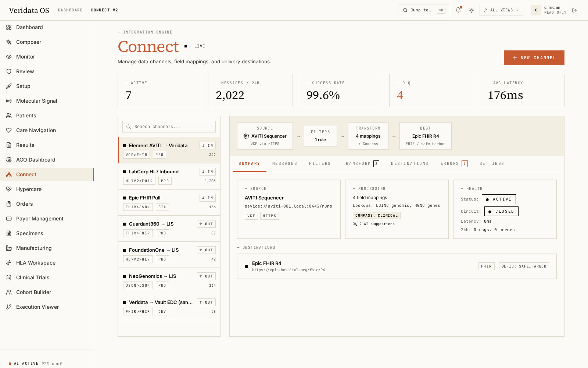This screenshot has width=588, height=368.
Task: Click the Dest Epic FHIR R4 pipeline card
Action: pyautogui.click(x=426, y=136)
